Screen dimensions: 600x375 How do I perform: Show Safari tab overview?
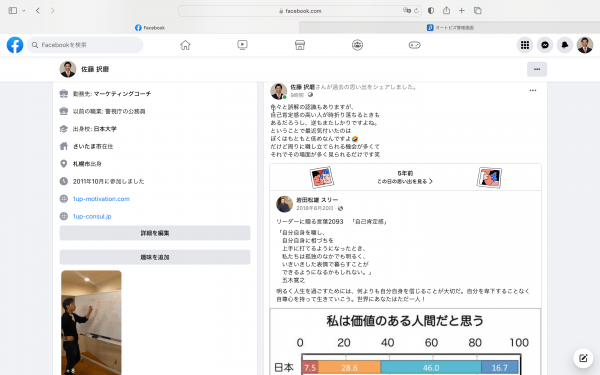click(478, 11)
